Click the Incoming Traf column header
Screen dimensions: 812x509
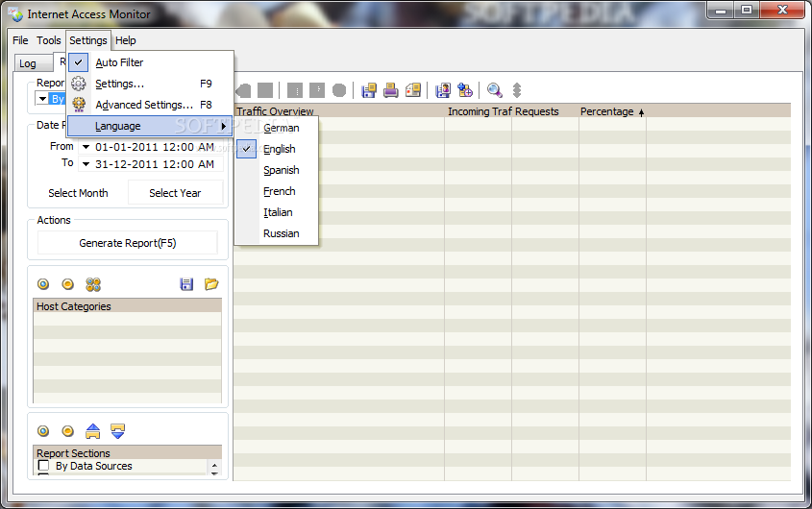pos(480,111)
